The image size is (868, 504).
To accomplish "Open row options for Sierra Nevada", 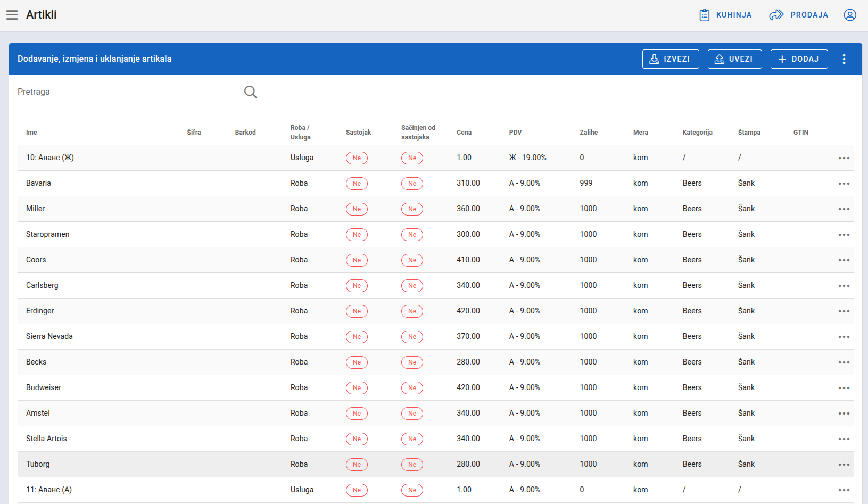I will click(x=844, y=337).
